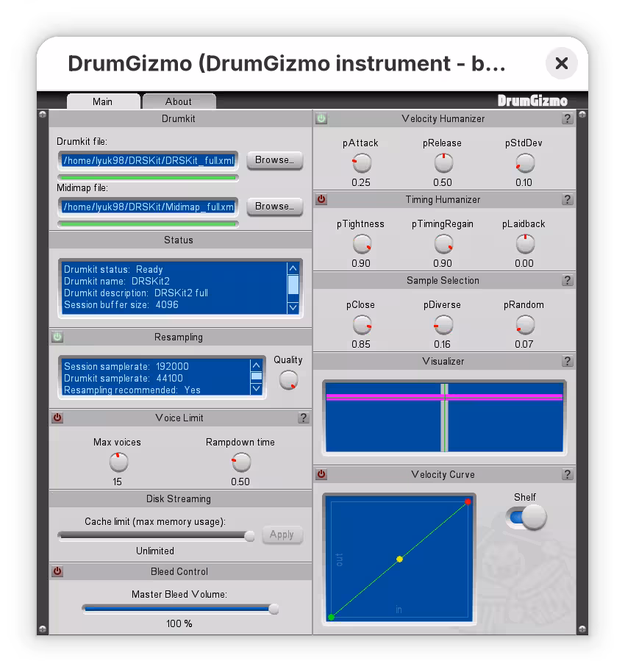
Task: Apply the cache limit setting
Action: [x=282, y=535]
